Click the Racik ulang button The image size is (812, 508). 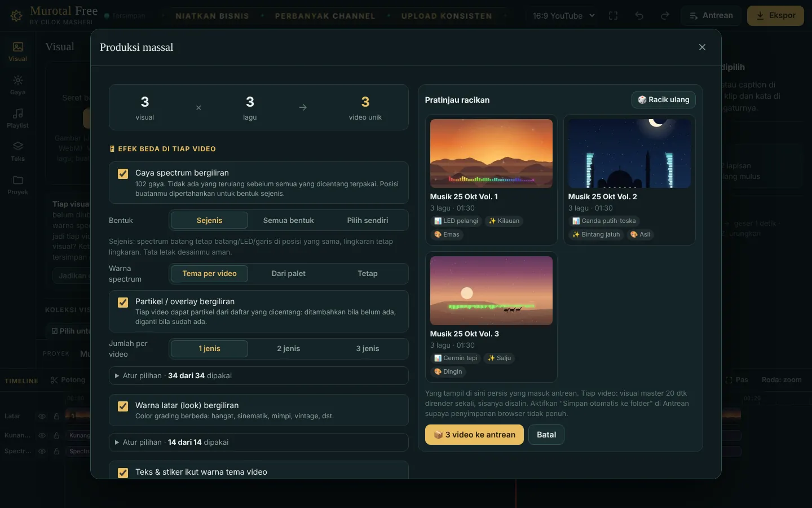tap(664, 100)
